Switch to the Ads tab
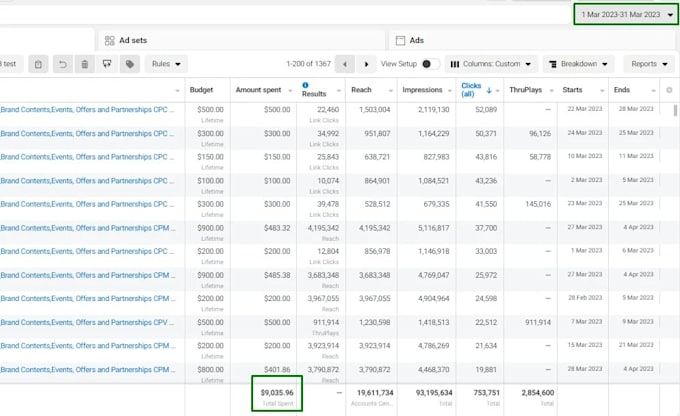This screenshot has height=416, width=680. click(x=532, y=40)
